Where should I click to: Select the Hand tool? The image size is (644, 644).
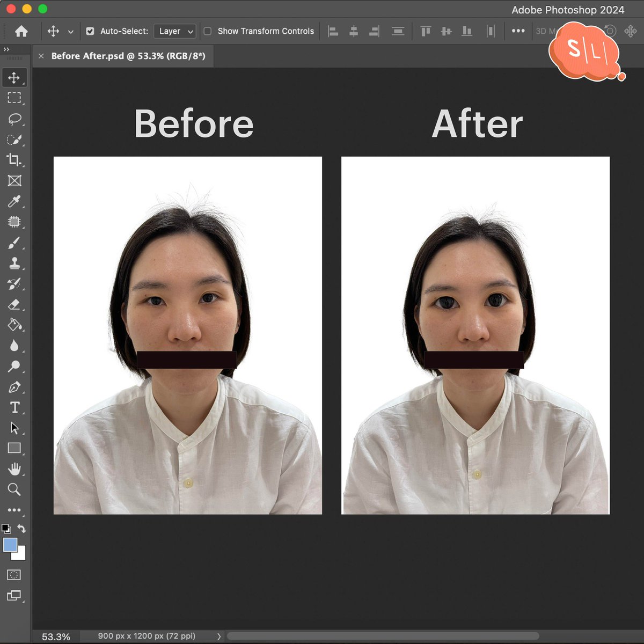point(14,470)
